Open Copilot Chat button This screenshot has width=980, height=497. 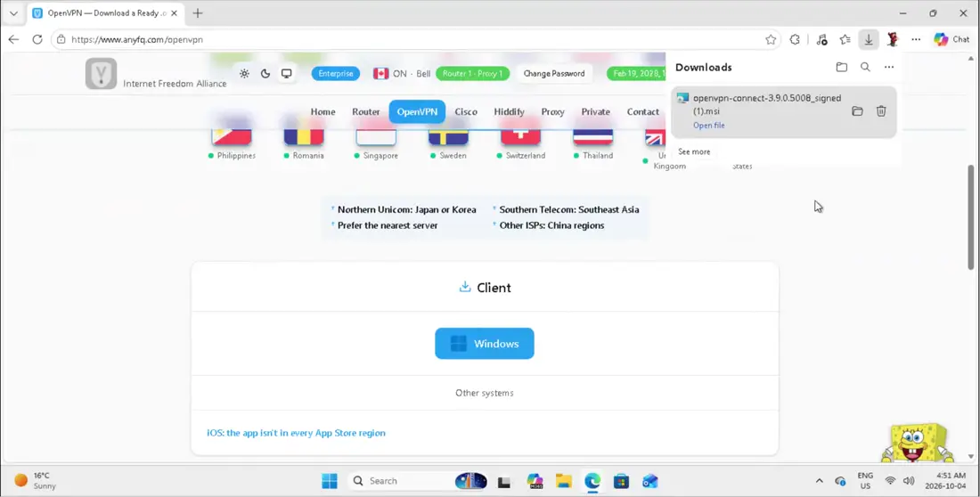click(x=951, y=39)
